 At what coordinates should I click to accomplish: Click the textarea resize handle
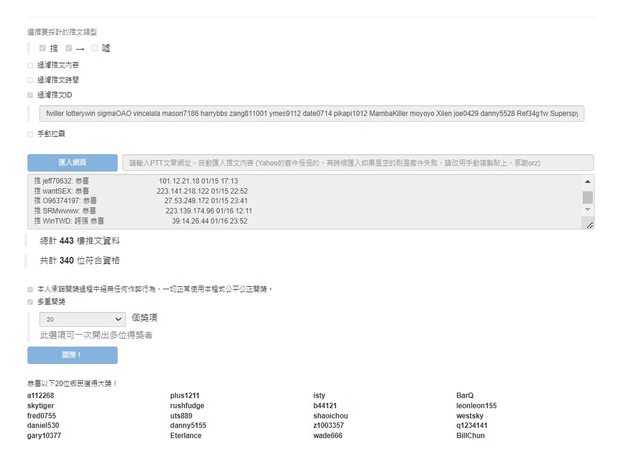point(588,225)
